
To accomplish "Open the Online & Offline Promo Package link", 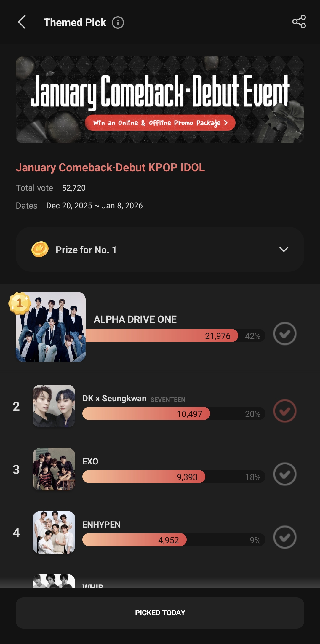I will (x=160, y=123).
